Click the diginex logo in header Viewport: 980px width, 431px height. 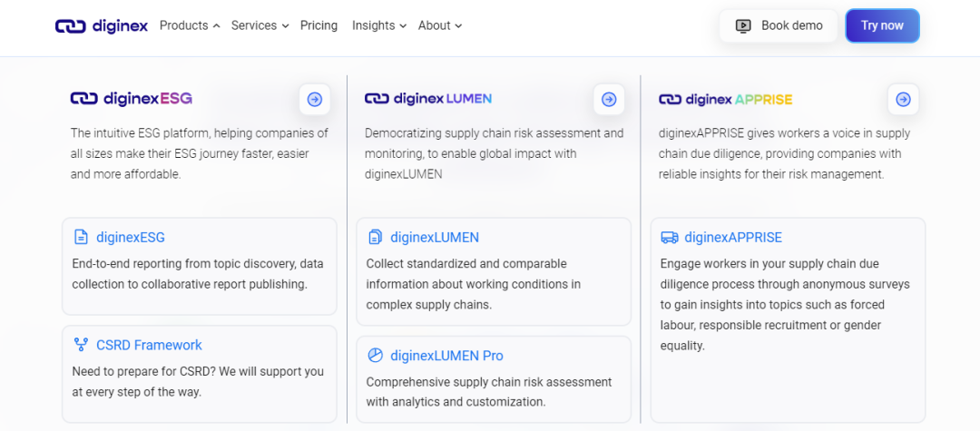[102, 25]
